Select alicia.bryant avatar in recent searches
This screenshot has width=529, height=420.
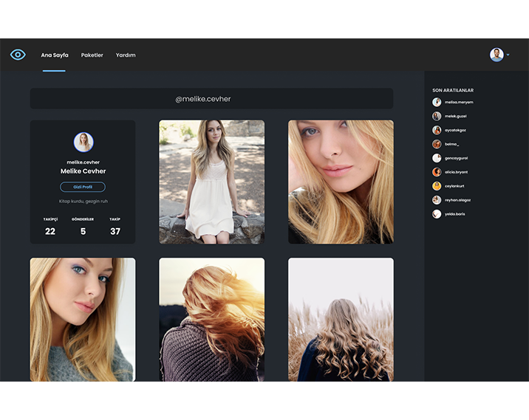[x=437, y=172]
